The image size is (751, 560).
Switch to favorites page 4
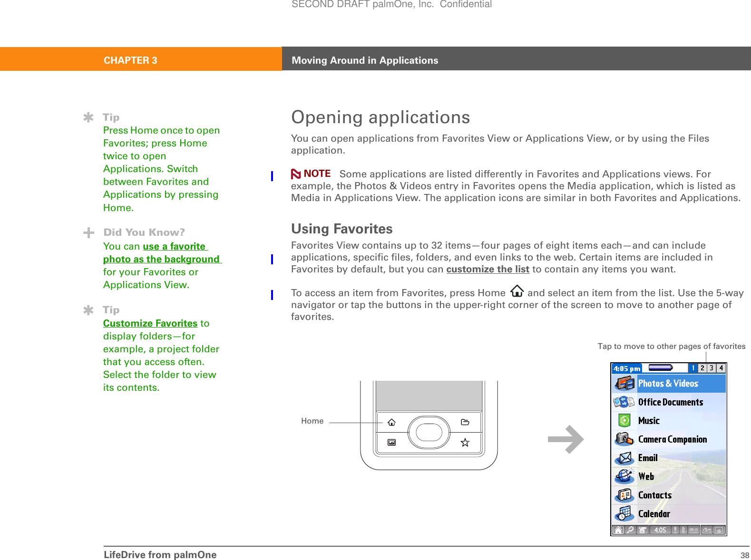point(721,368)
